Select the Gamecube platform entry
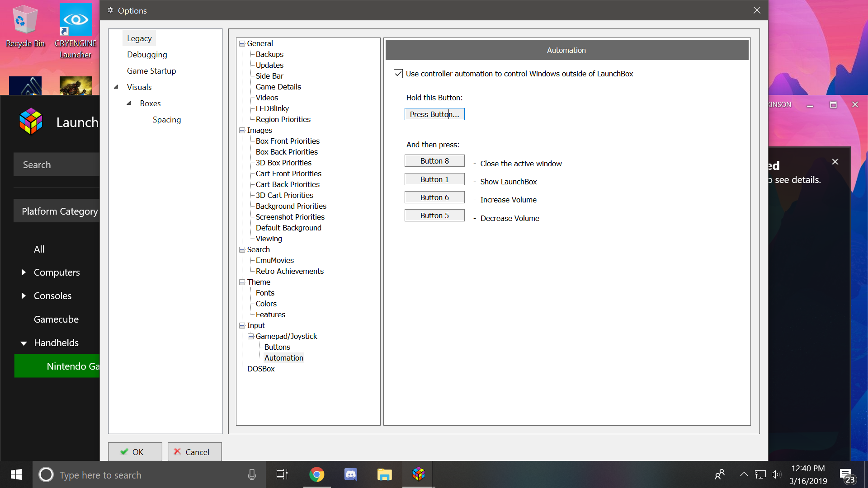The image size is (868, 488). (56, 319)
